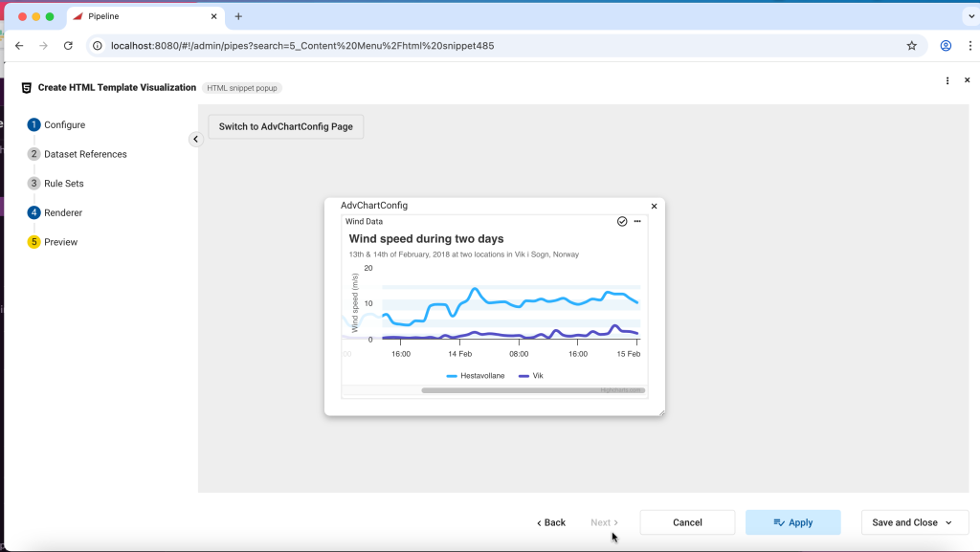Viewport: 980px width, 552px height.
Task: Go to the Dataset References step
Action: pyautogui.click(x=85, y=154)
